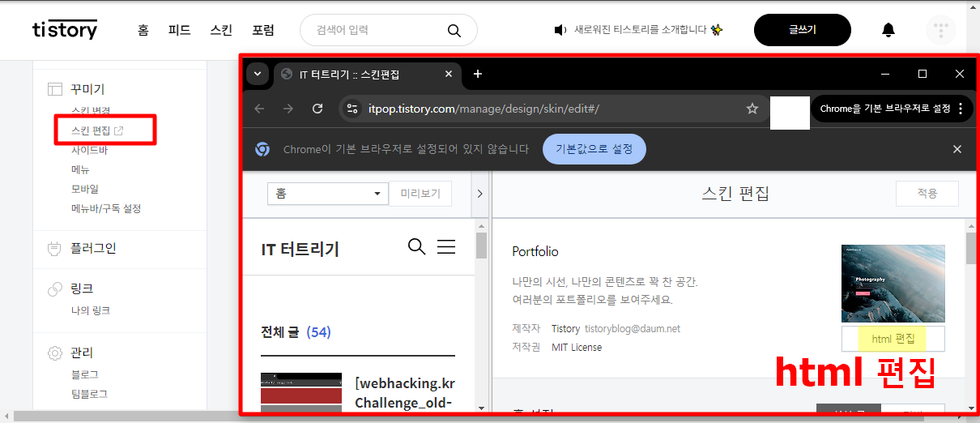Open 나의 링크 in sidebar
The height and width of the screenshot is (423, 980).
click(x=91, y=310)
